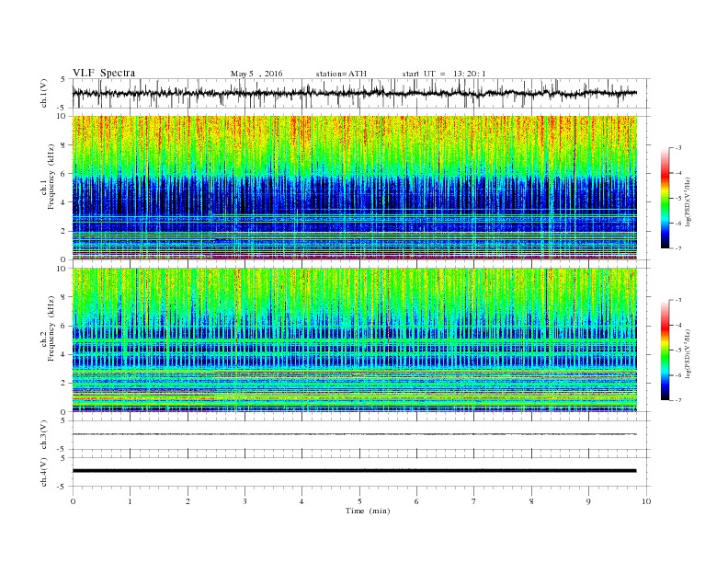Screen dimensions: 728x563
Task: Pick the color bar beside ch.2 spectrogram
Action: pos(665,350)
